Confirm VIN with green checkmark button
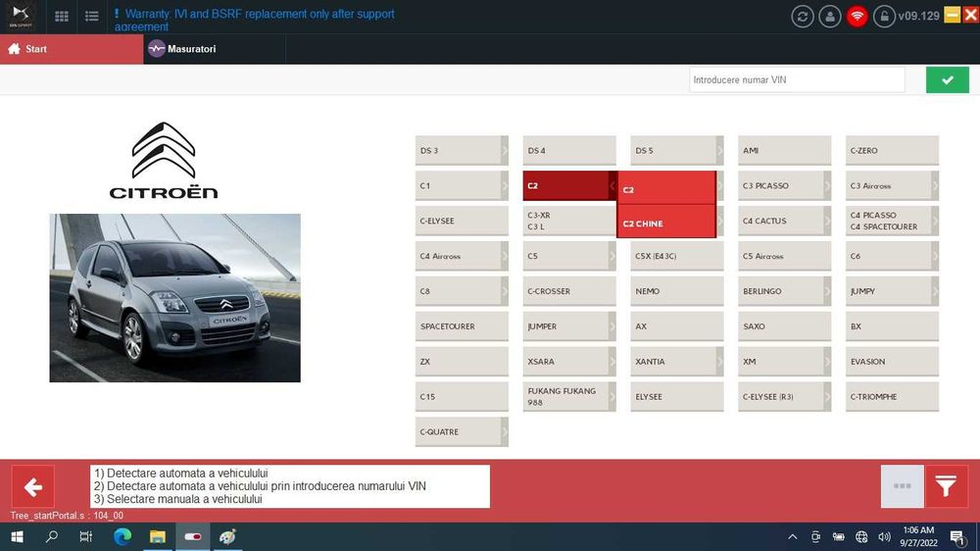Screen dimensions: 980x551 [948, 80]
